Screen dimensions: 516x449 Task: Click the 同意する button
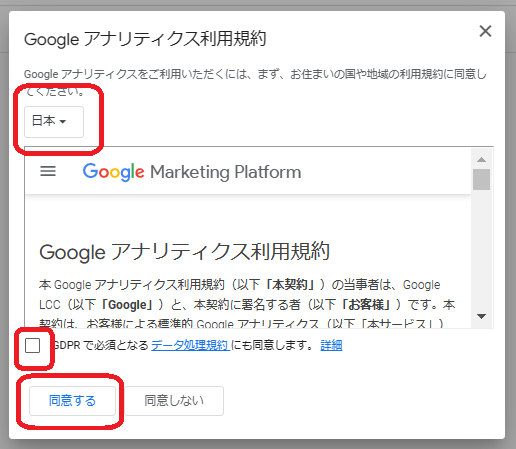coord(72,401)
